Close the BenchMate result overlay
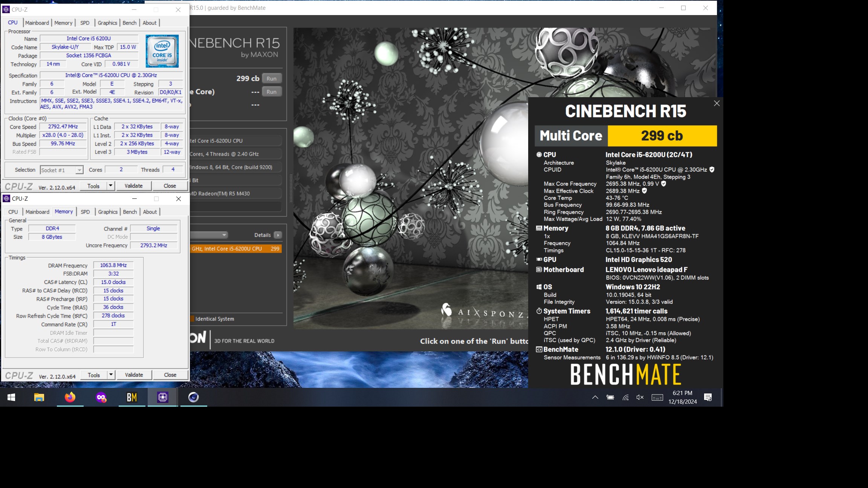Screen dimensions: 868x488 pyautogui.click(x=717, y=103)
